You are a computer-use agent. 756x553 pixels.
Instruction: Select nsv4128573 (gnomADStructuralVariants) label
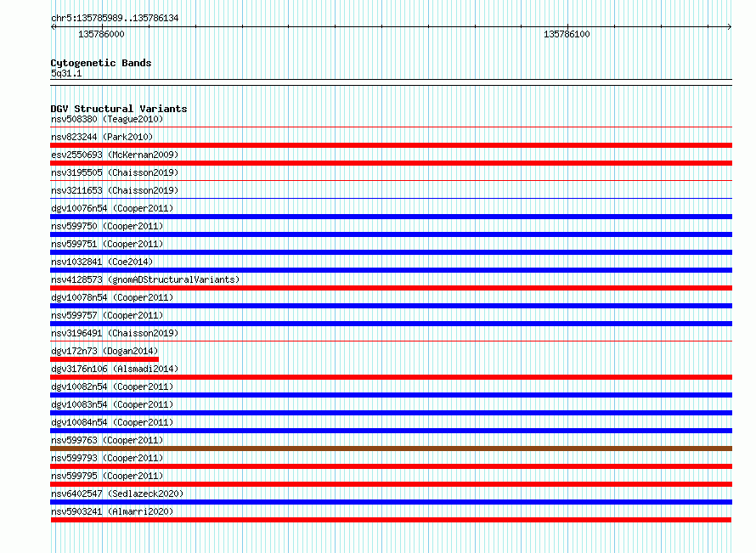point(145,279)
